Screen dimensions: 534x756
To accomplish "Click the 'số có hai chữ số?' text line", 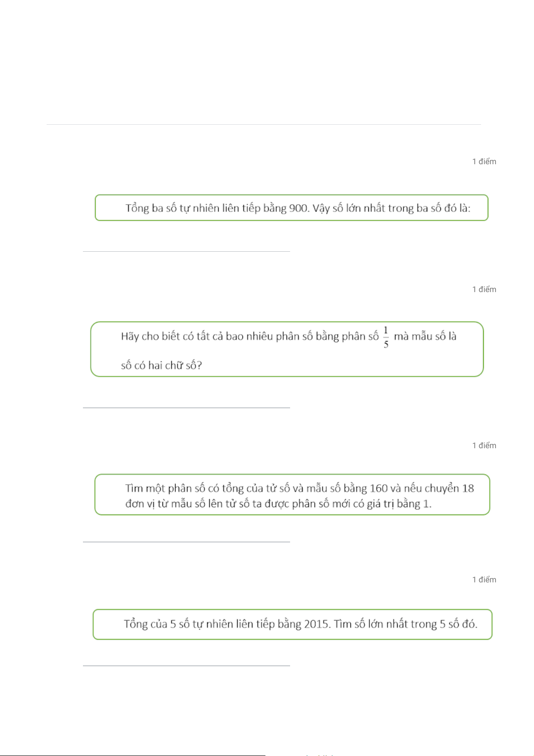I will tap(161, 366).
